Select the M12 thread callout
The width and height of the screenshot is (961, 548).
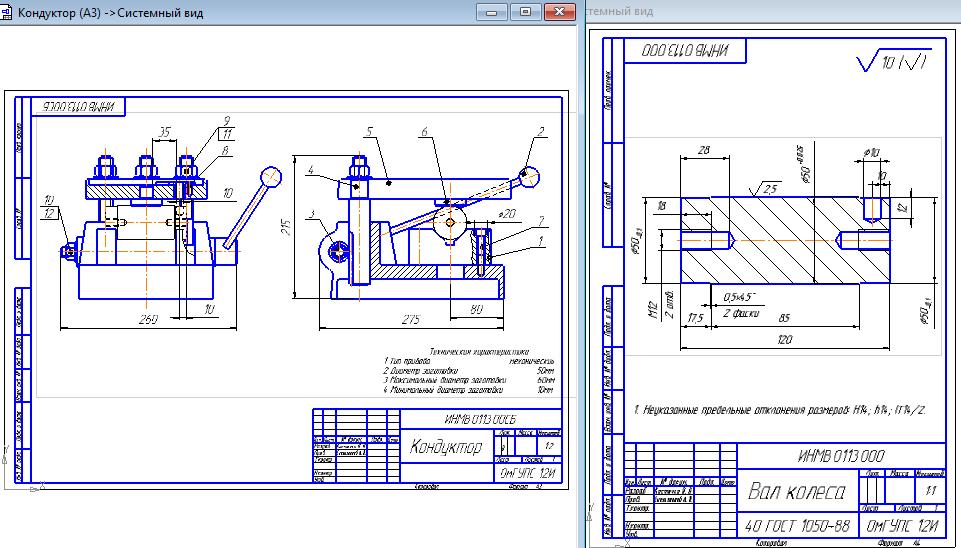653,310
